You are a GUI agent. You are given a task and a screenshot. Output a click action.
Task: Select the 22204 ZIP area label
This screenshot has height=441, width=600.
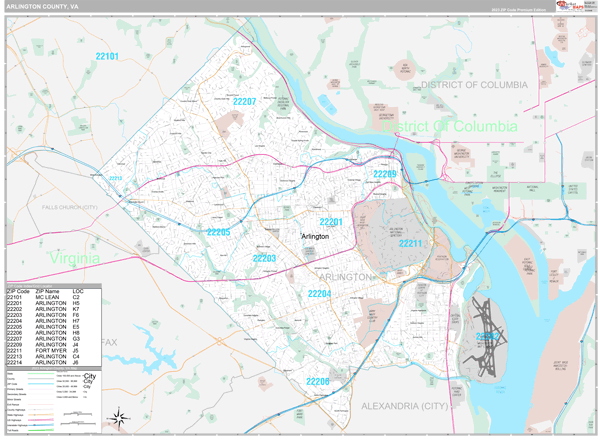point(318,294)
